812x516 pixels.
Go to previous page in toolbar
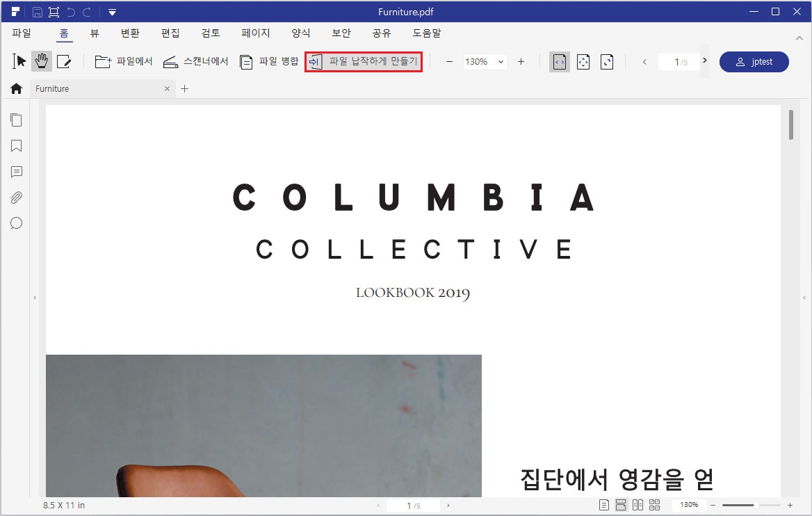644,62
